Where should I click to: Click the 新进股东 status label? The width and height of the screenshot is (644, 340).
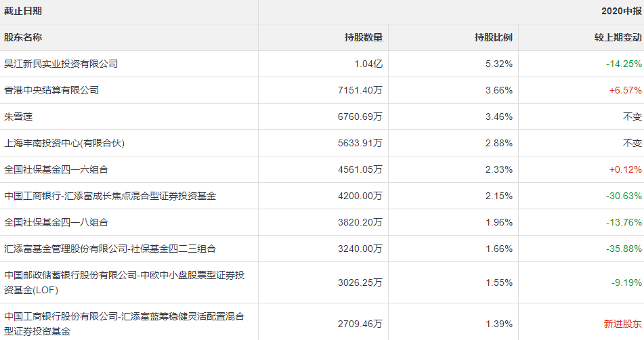[x=622, y=324]
